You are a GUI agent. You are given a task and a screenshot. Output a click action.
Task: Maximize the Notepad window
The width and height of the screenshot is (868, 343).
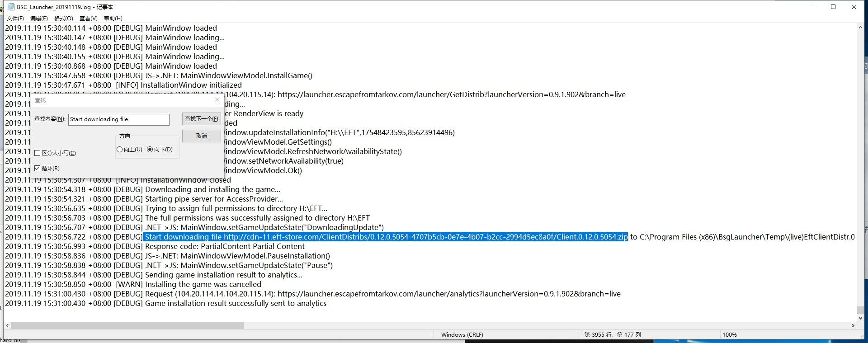[833, 7]
